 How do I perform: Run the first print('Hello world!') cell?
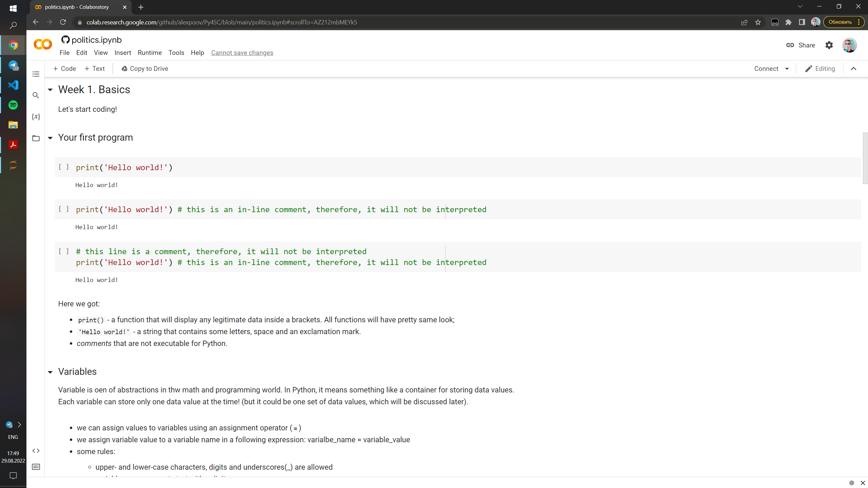(x=64, y=167)
